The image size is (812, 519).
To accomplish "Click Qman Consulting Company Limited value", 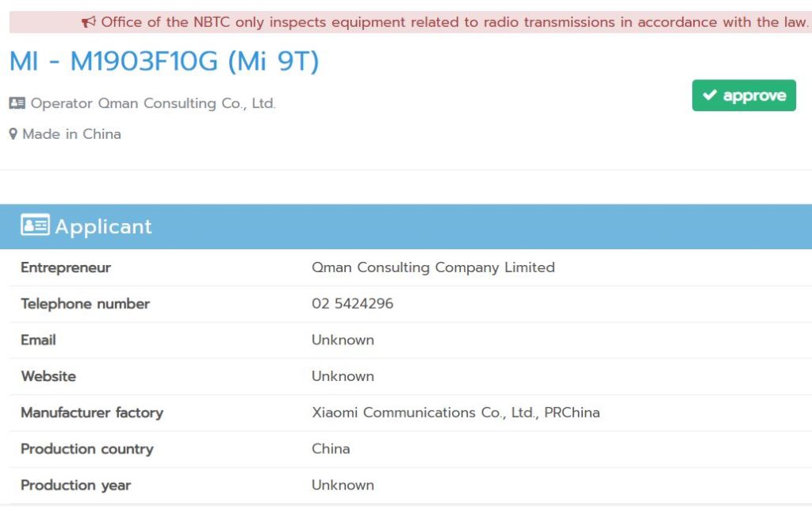I will pyautogui.click(x=433, y=267).
